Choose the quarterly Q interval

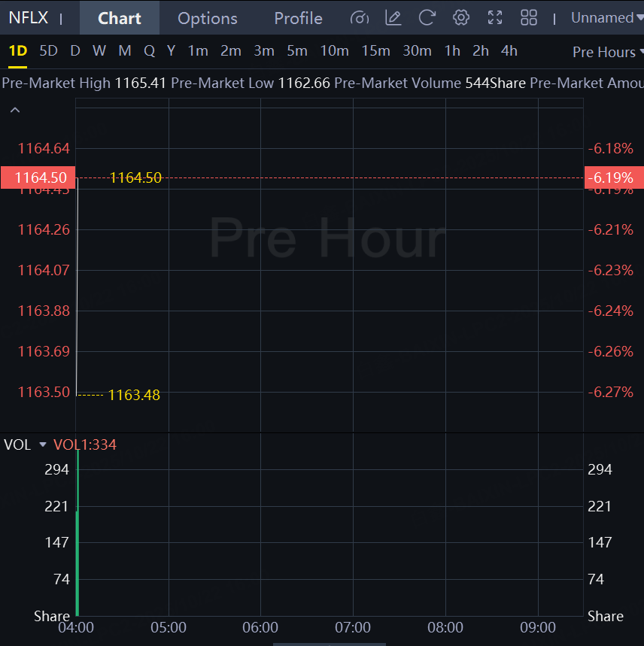coord(149,51)
